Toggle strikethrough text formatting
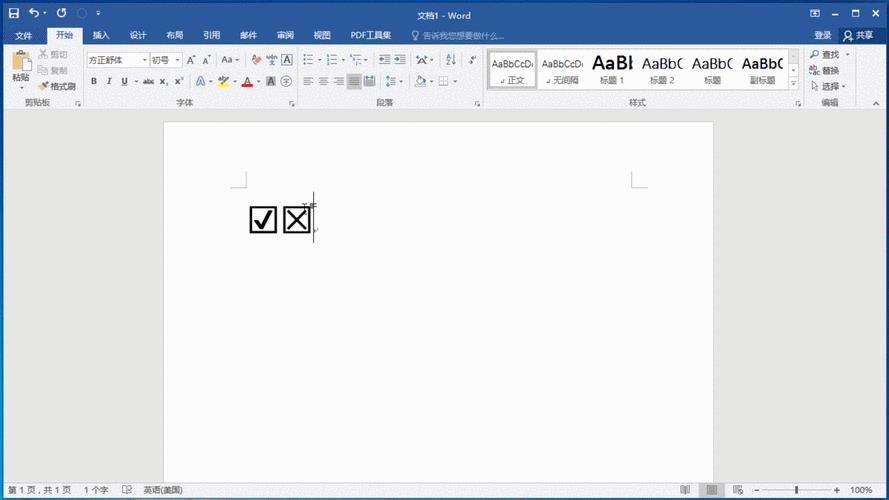Image resolution: width=889 pixels, height=500 pixels. (x=145, y=81)
